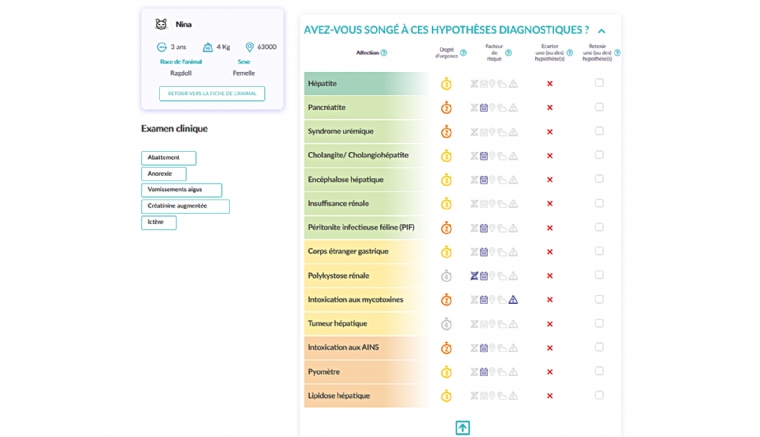Click the cat avatar icon next to Nina
Image resolution: width=760 pixels, height=437 pixels.
161,24
